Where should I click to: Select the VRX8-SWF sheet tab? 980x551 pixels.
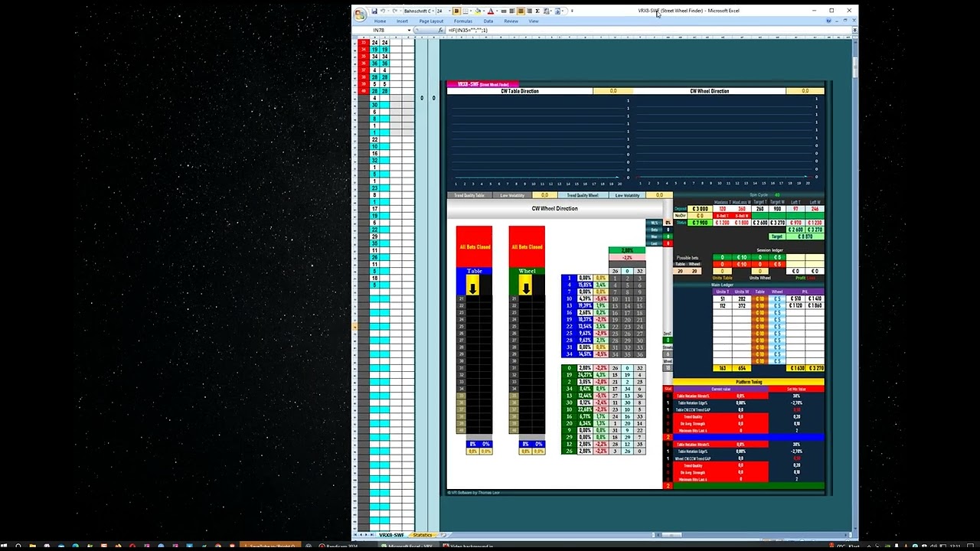391,535
